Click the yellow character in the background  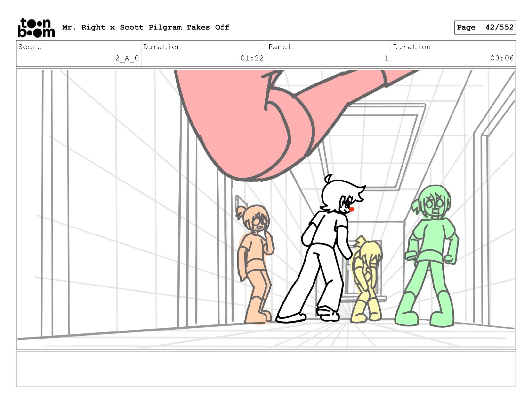pyautogui.click(x=366, y=279)
